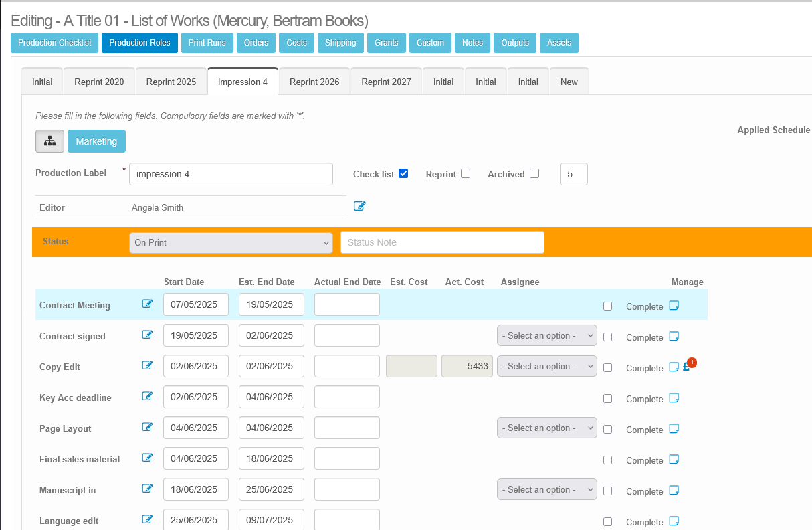The height and width of the screenshot is (530, 812).
Task: Expand the Status dropdown showing On Print
Action: [231, 242]
